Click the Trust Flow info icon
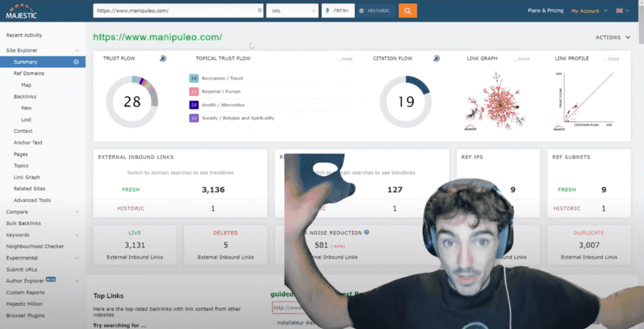This screenshot has height=329, width=644. 163,59
